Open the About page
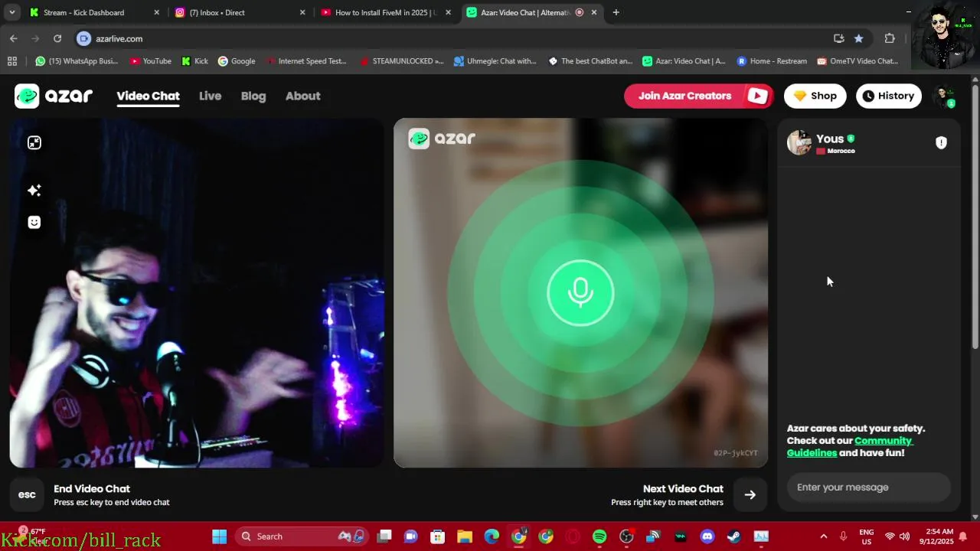Viewport: 980px width, 551px height. pyautogui.click(x=302, y=96)
